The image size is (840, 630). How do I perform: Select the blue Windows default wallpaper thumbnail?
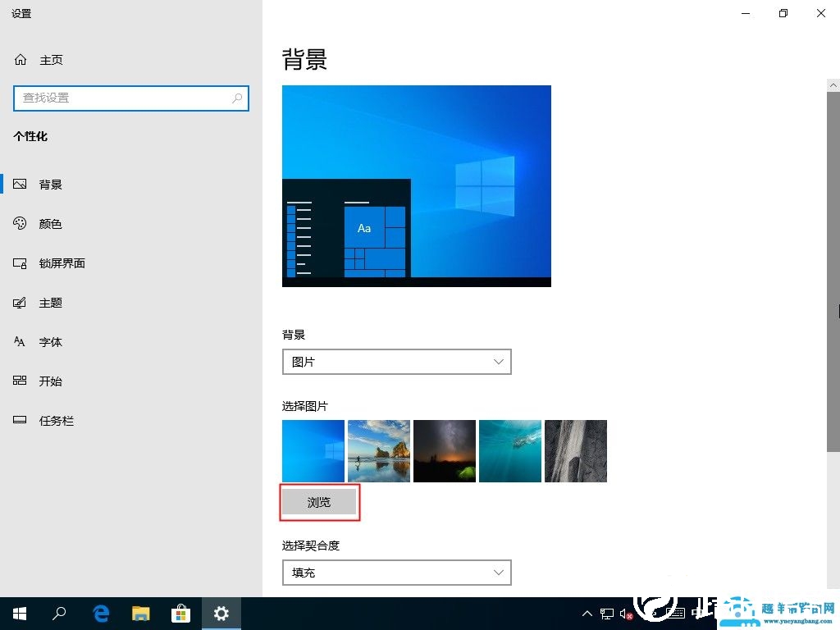(313, 450)
